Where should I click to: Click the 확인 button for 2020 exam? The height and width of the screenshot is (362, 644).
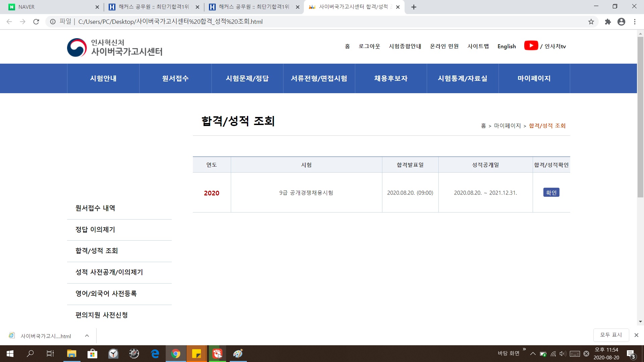[x=551, y=193]
